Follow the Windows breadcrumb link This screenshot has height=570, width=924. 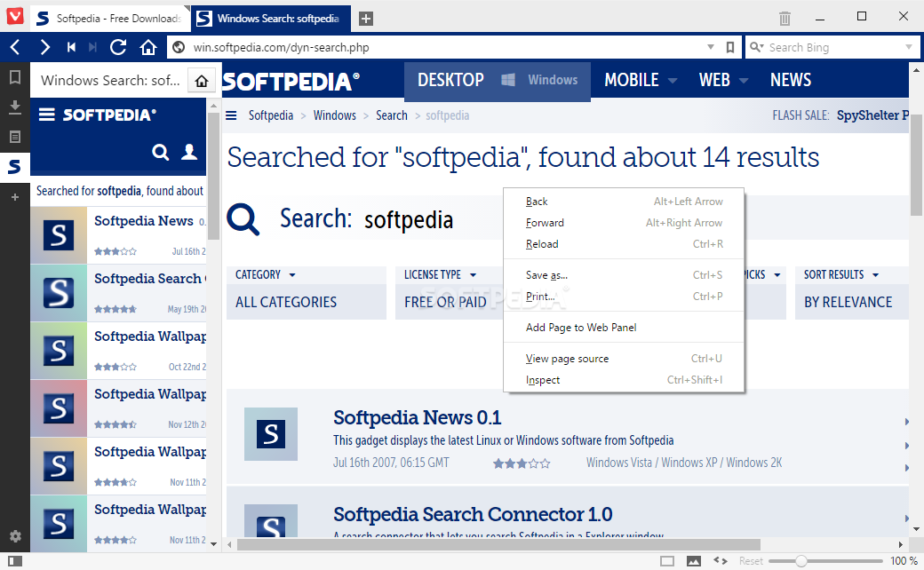coord(335,115)
